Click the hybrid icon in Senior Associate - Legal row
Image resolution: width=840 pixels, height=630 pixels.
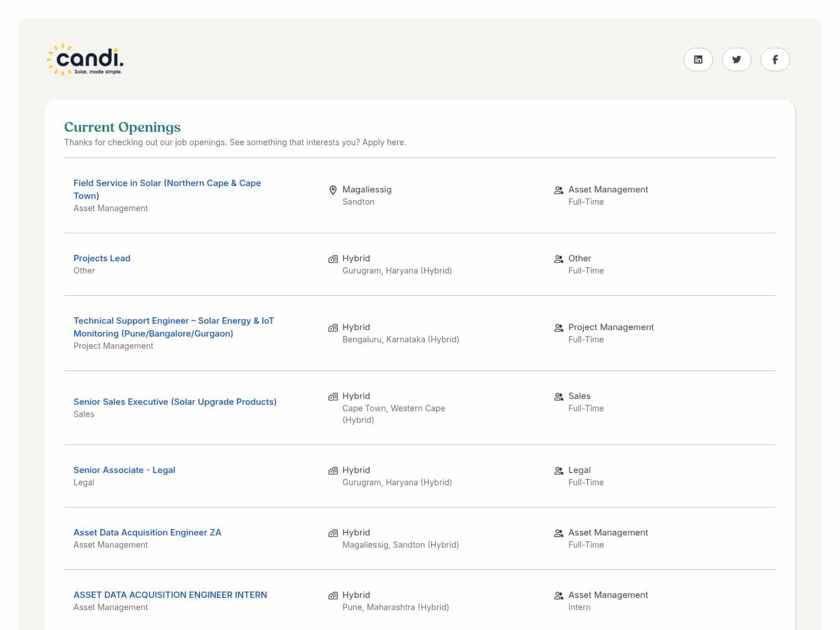coord(333,471)
